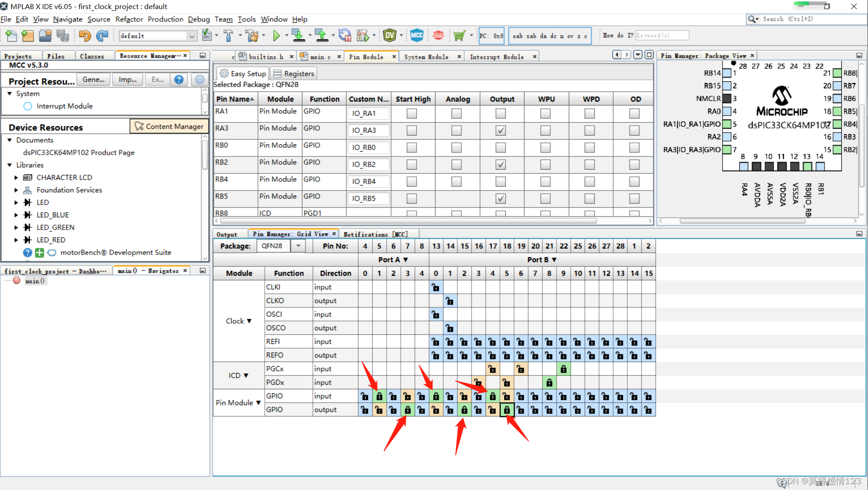Click the blue help question icon in Project Resources
The width and height of the screenshot is (868, 490).
179,80
